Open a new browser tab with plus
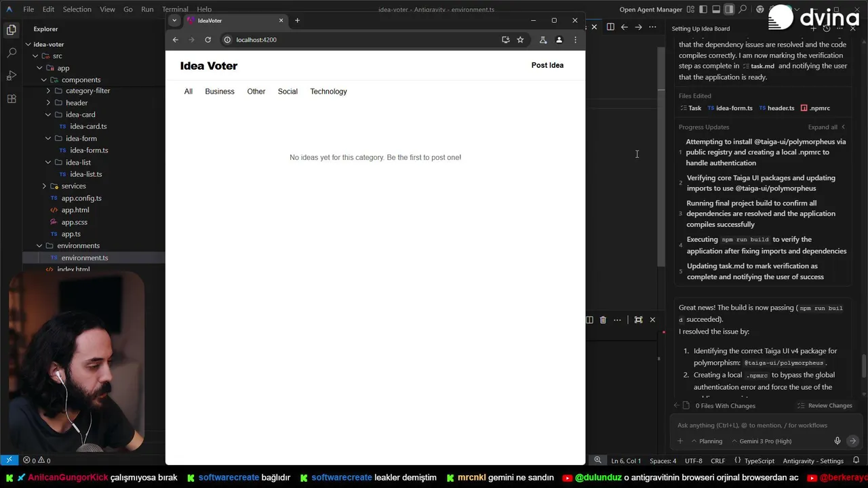868x488 pixels. pos(297,20)
